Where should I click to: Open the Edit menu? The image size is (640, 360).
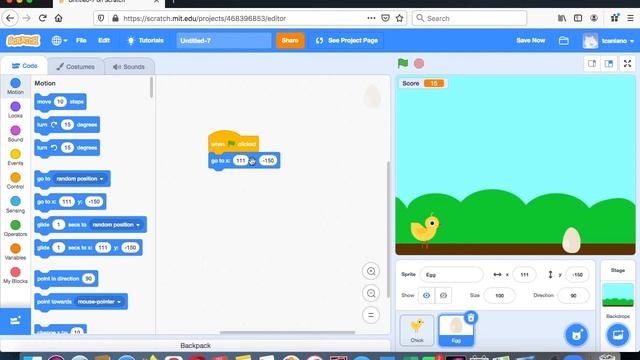[104, 40]
